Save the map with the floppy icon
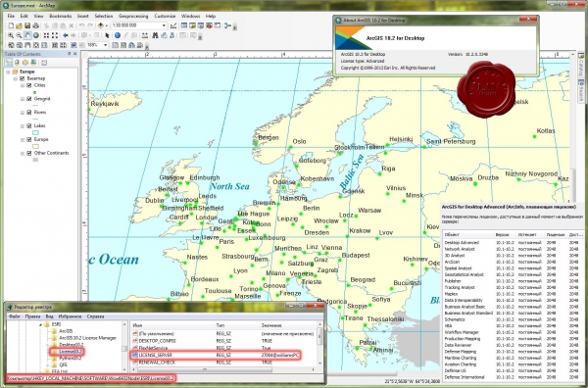Screen dimensions: 588x388 coord(27,25)
